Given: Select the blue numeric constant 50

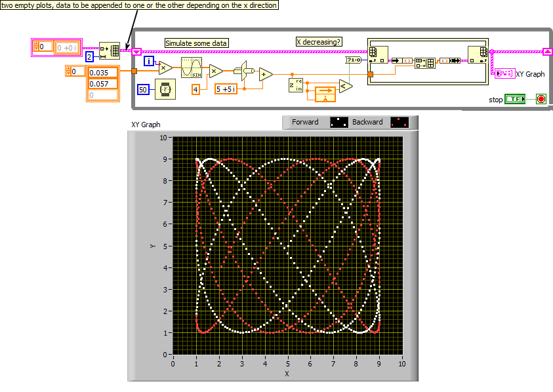Looking at the screenshot, I should 142,90.
